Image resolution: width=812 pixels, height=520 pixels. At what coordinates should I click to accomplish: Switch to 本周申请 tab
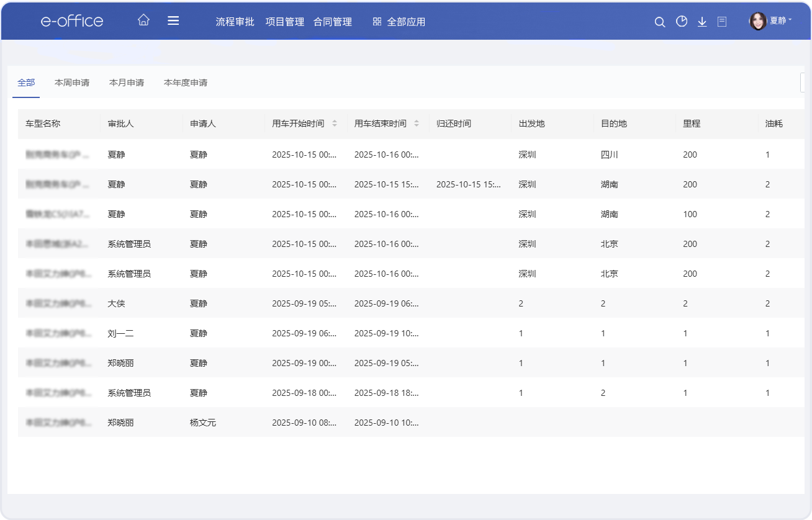click(72, 83)
